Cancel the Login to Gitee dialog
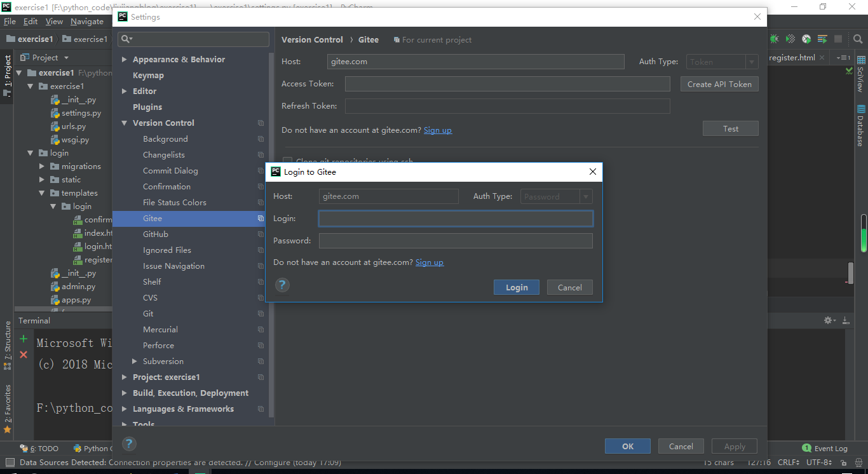868x474 pixels. (570, 287)
